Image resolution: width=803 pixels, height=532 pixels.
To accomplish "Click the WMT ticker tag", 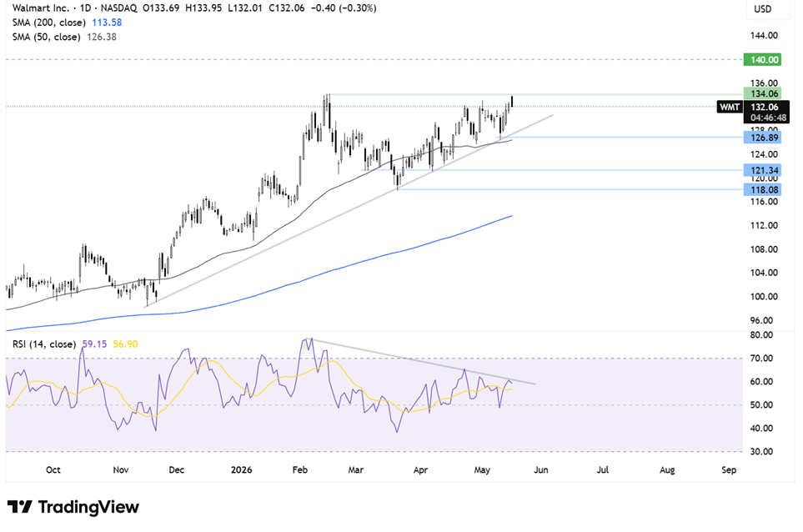I will [x=730, y=107].
